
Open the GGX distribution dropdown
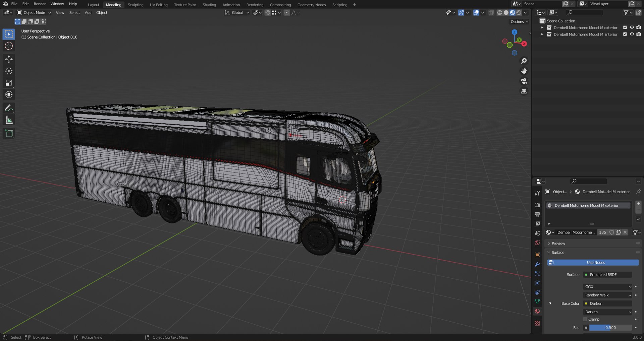click(608, 287)
